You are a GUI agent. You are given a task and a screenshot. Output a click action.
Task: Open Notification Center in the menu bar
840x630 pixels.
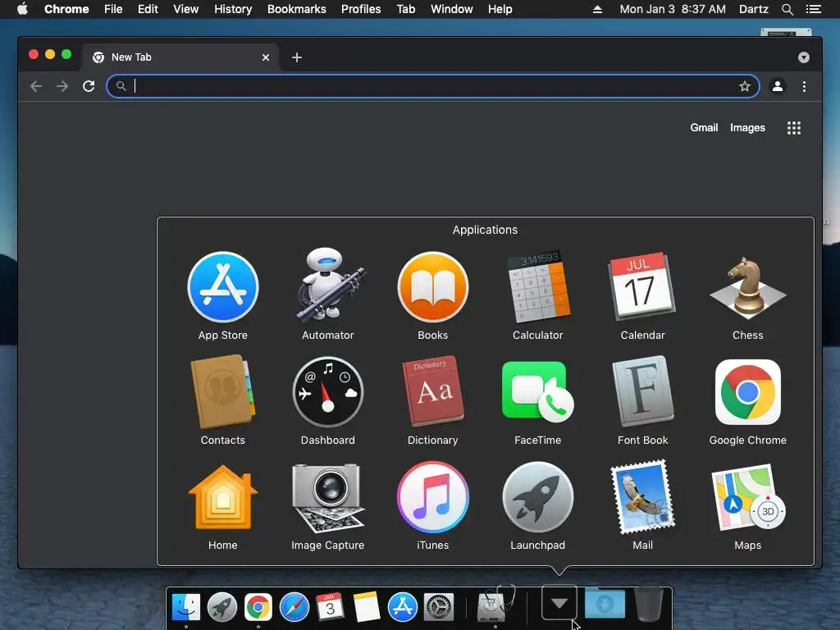(814, 9)
